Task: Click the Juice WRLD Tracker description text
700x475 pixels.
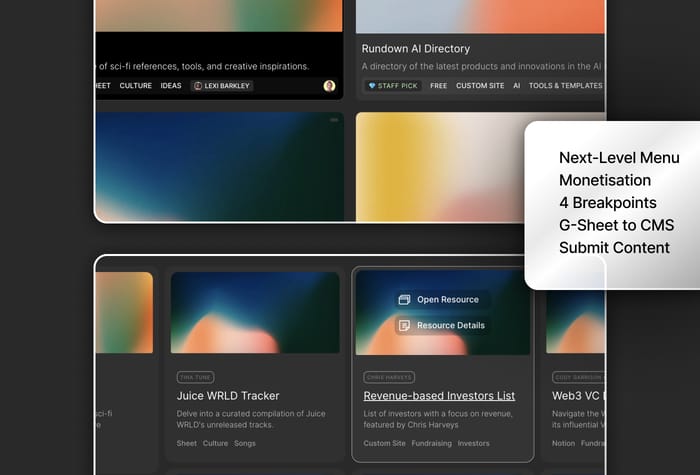Action: [251, 419]
